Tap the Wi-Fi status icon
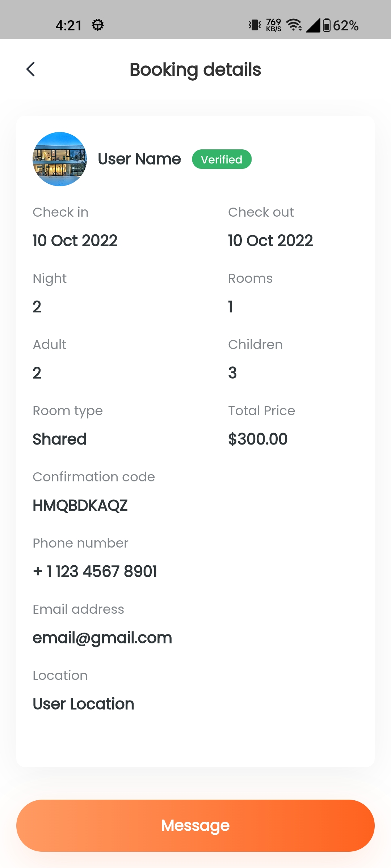 pyautogui.click(x=294, y=25)
